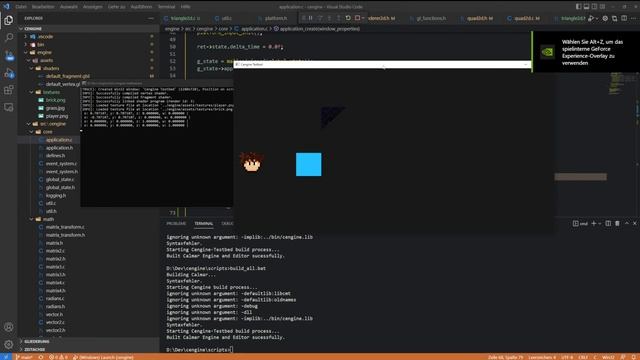Open the Remote Explorer view icon
Viewport: 640px width, 360px height.
pyautogui.click(x=9, y=107)
